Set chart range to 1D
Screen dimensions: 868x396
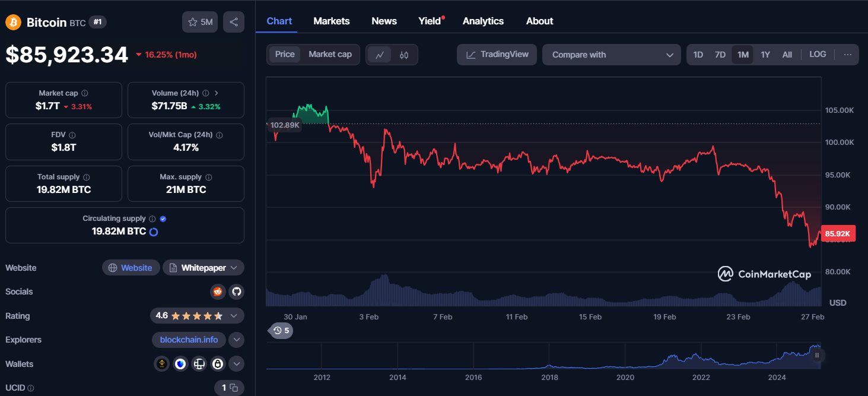pyautogui.click(x=698, y=55)
